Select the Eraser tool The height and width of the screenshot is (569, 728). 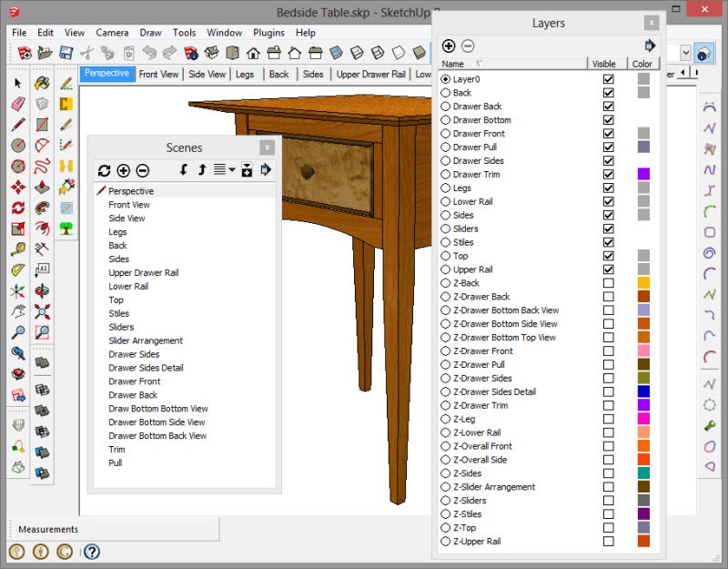click(x=18, y=104)
